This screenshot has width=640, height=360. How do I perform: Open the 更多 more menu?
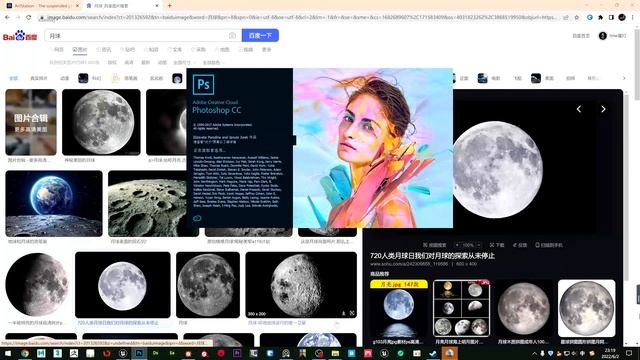coord(267,49)
